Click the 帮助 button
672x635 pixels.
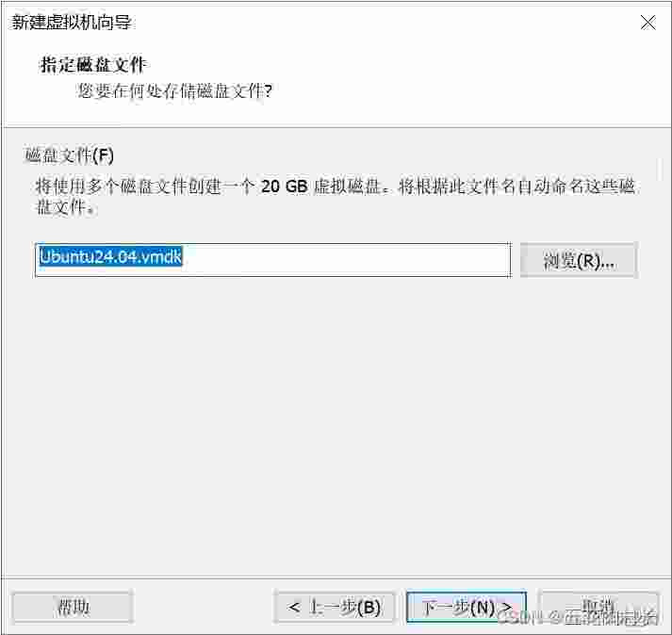coord(73,607)
